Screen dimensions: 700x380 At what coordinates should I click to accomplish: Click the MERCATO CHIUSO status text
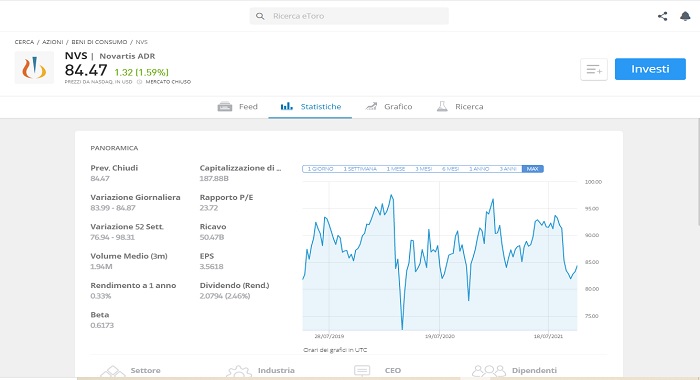click(x=168, y=82)
